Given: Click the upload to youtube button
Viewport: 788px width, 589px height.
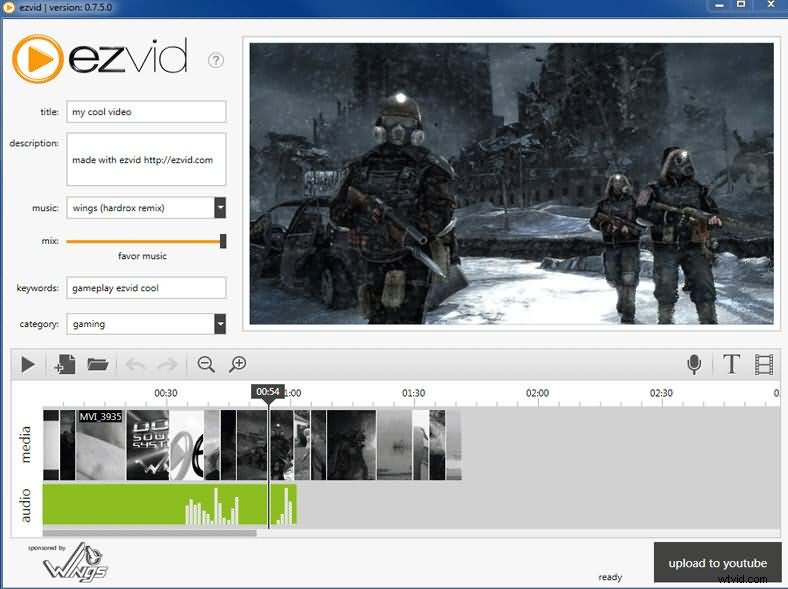Looking at the screenshot, I should pos(717,563).
